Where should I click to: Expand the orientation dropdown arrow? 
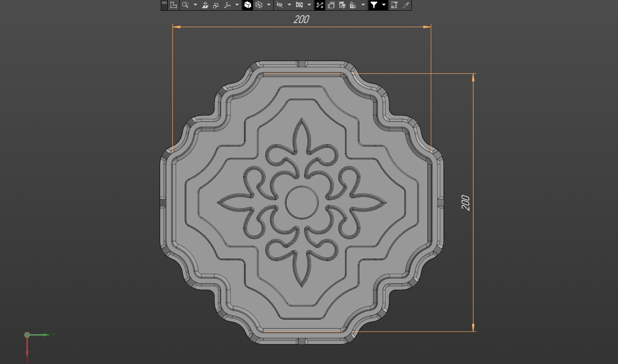tap(237, 5)
